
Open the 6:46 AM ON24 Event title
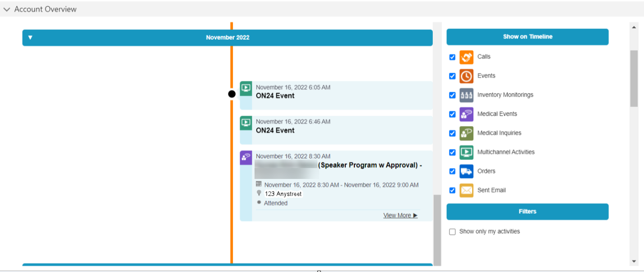(275, 130)
